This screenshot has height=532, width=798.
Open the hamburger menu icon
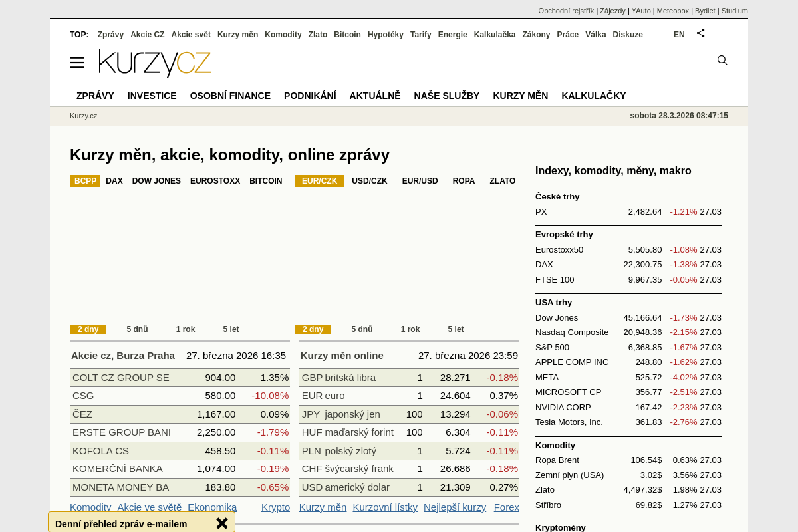(77, 63)
